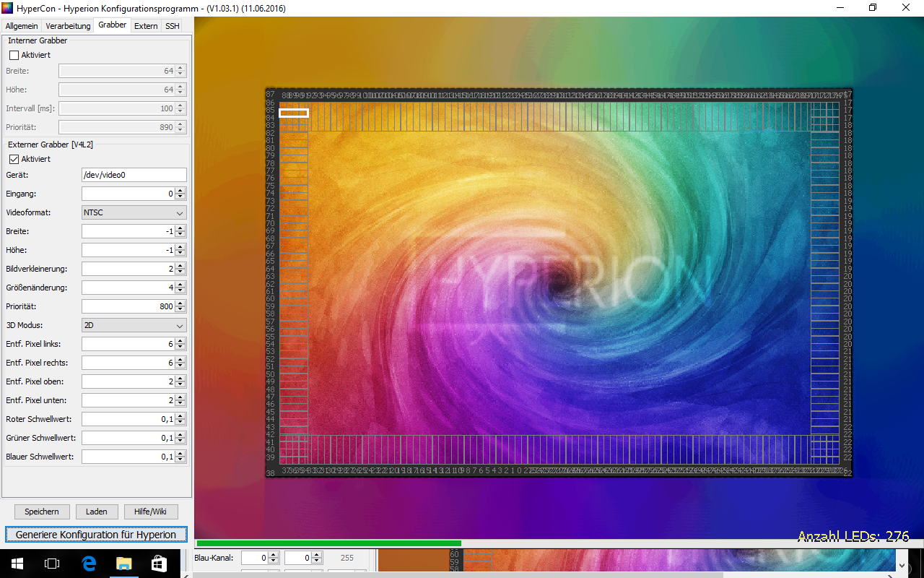Click the HyperCon title bar app icon
Image resolution: width=924 pixels, height=578 pixels.
click(9, 7)
